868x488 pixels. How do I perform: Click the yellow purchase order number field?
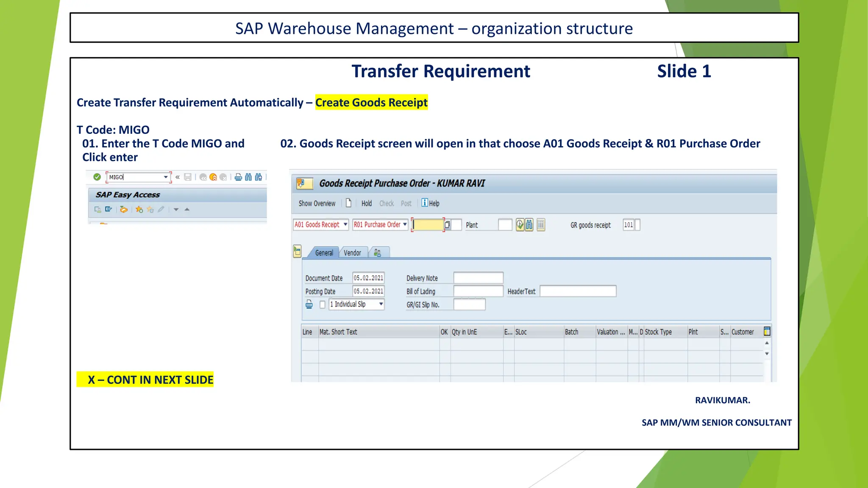point(427,225)
